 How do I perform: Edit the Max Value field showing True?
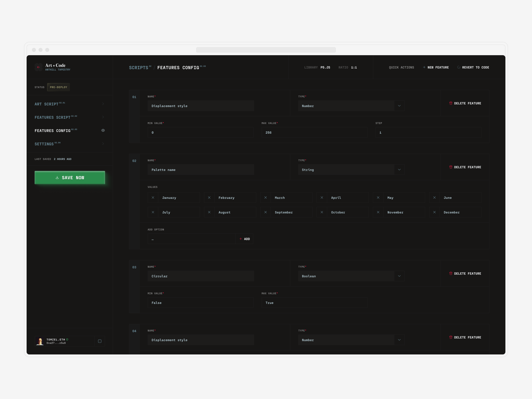[x=314, y=303]
